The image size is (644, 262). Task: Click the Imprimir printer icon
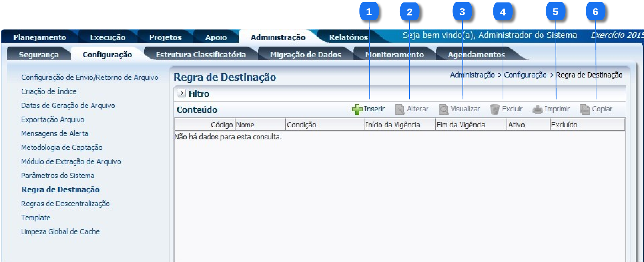(x=537, y=109)
